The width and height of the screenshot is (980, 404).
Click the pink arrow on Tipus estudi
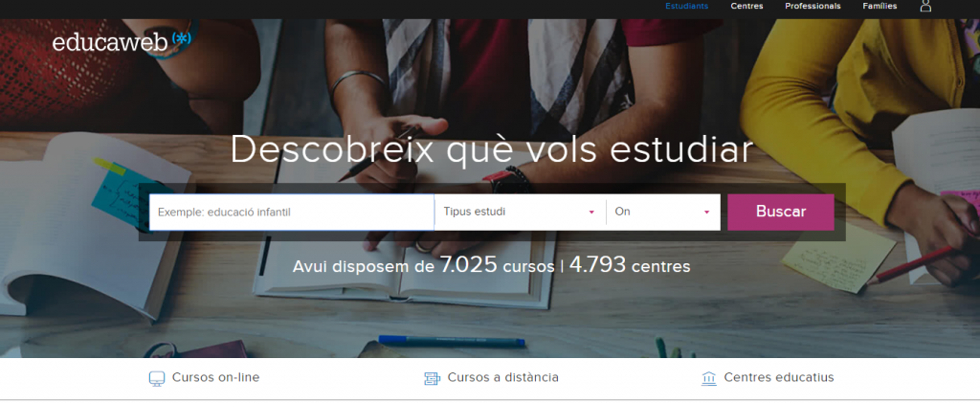coord(591,213)
